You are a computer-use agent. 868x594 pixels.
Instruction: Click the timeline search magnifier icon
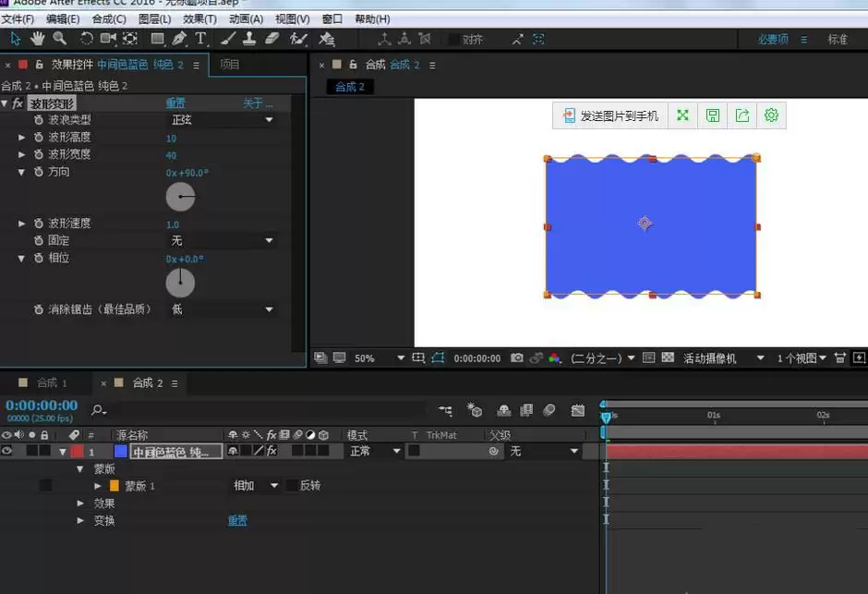coord(99,410)
